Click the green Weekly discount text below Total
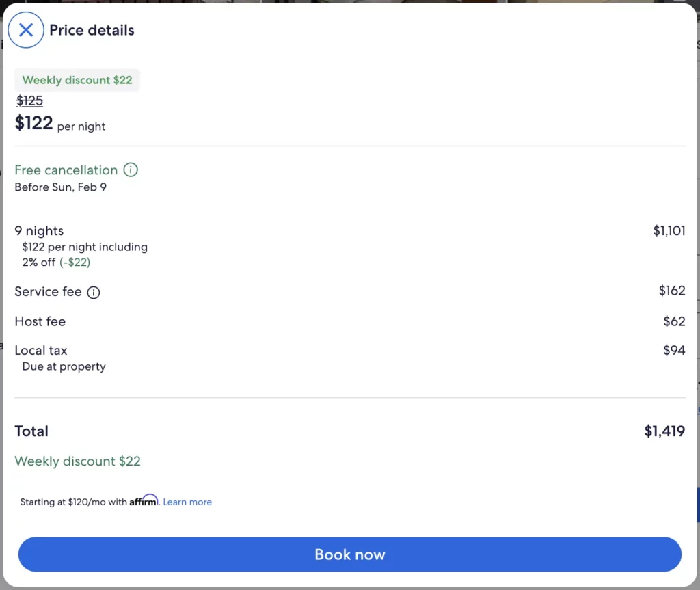700x590 pixels. (x=77, y=461)
